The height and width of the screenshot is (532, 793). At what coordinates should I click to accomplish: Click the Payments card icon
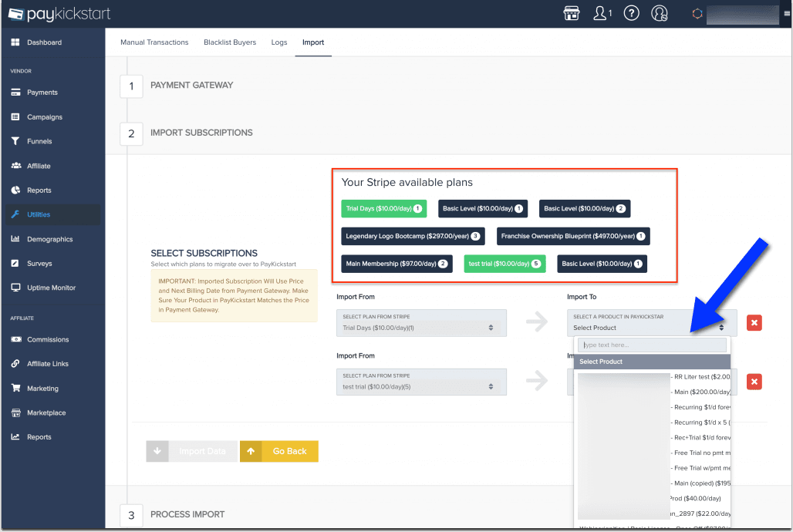15,92
